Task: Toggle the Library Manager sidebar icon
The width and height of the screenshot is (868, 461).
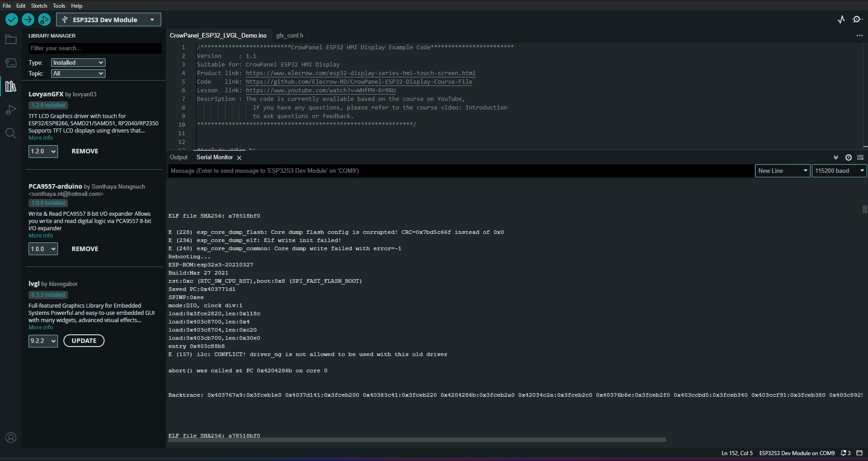Action: pos(11,86)
